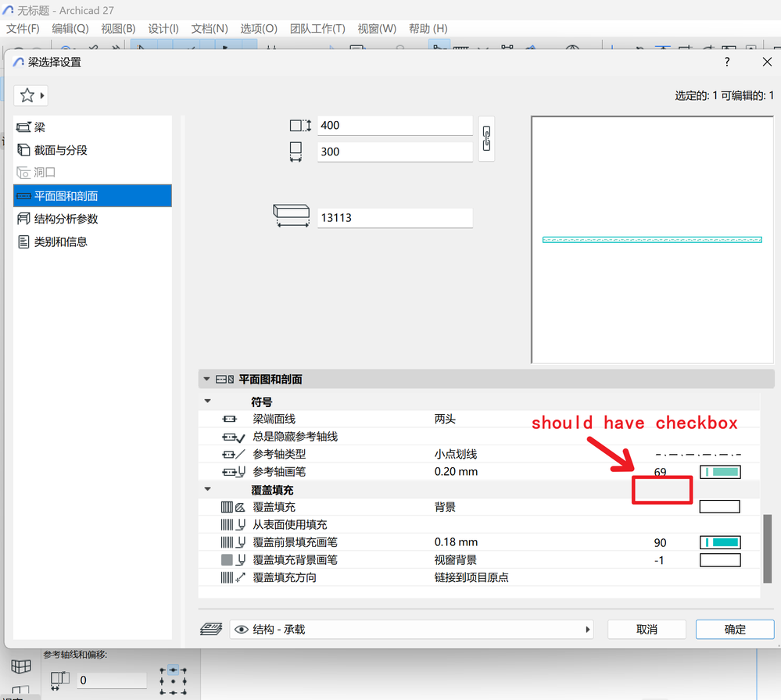The height and width of the screenshot is (700, 781).
Task: Click the pen swatch for 覆盖填充背景画笔
Action: pyautogui.click(x=720, y=560)
